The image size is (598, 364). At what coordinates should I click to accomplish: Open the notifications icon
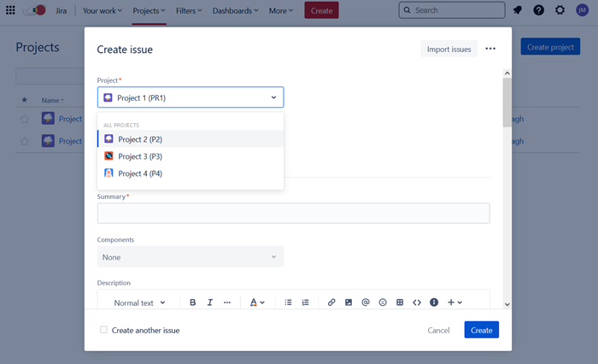coord(518,10)
